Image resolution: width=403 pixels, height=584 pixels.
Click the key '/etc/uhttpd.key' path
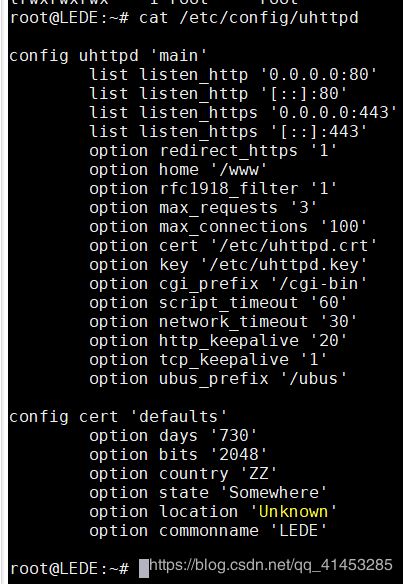point(283,264)
